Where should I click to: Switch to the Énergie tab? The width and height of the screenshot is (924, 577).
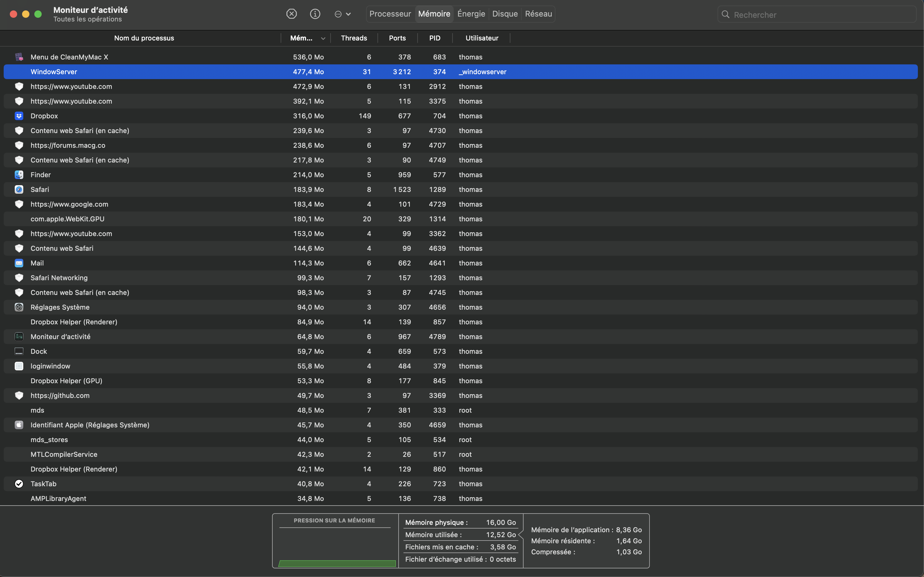coord(471,14)
